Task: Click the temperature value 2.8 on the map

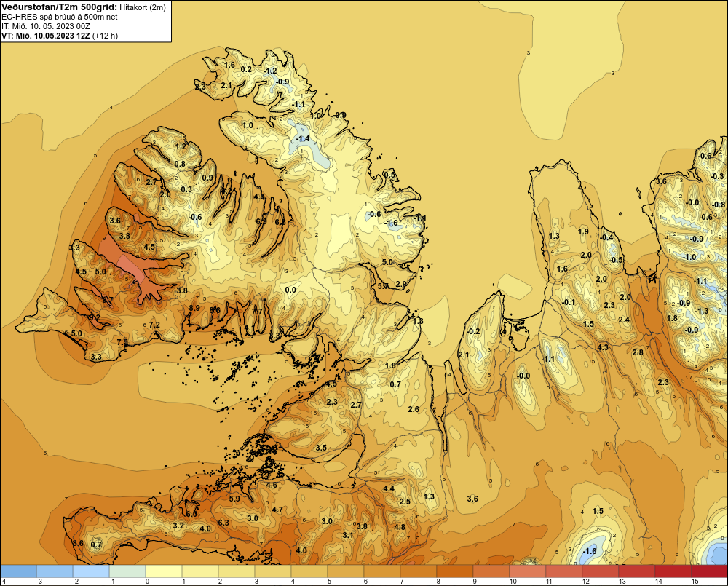Action: 638,352
